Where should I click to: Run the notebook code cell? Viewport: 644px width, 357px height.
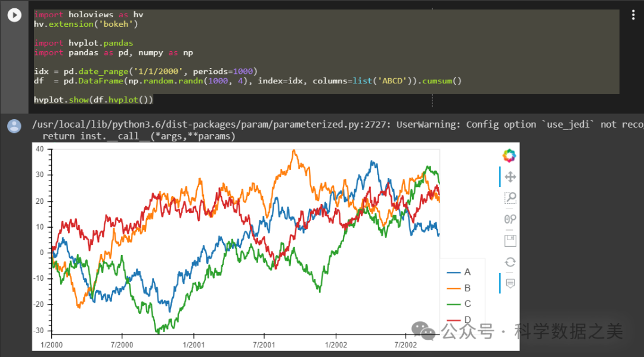14,15
